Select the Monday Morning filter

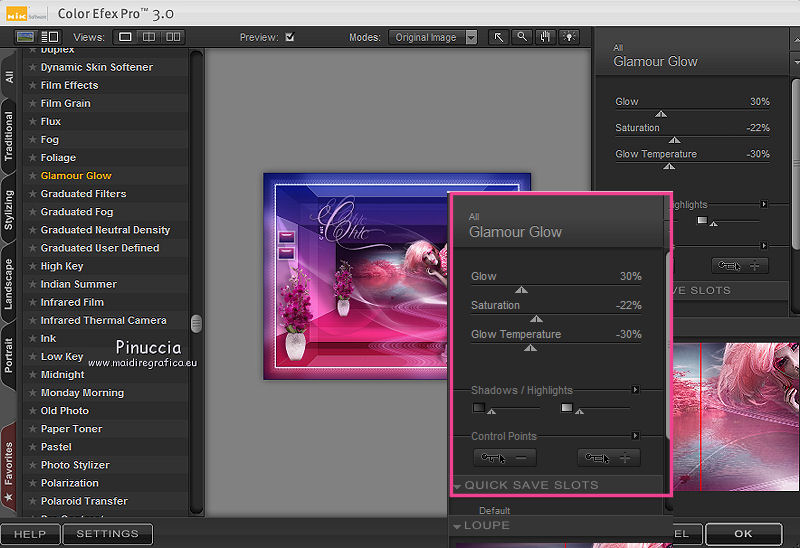pos(82,393)
